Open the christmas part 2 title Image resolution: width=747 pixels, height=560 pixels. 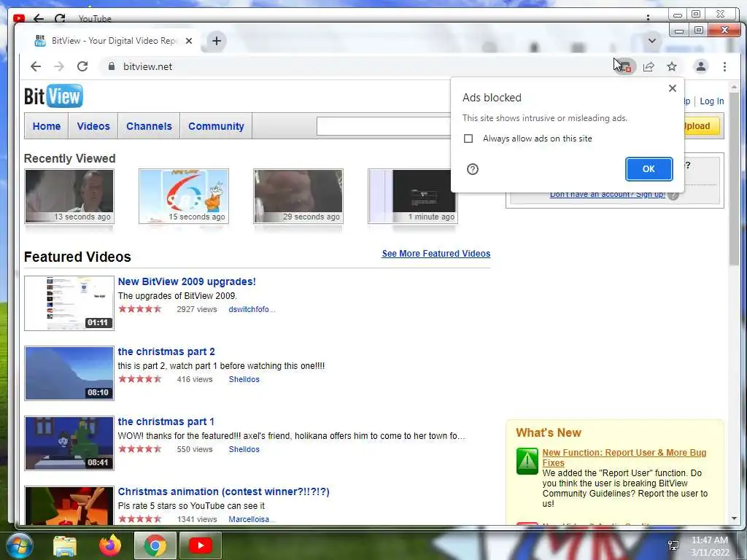click(x=166, y=351)
